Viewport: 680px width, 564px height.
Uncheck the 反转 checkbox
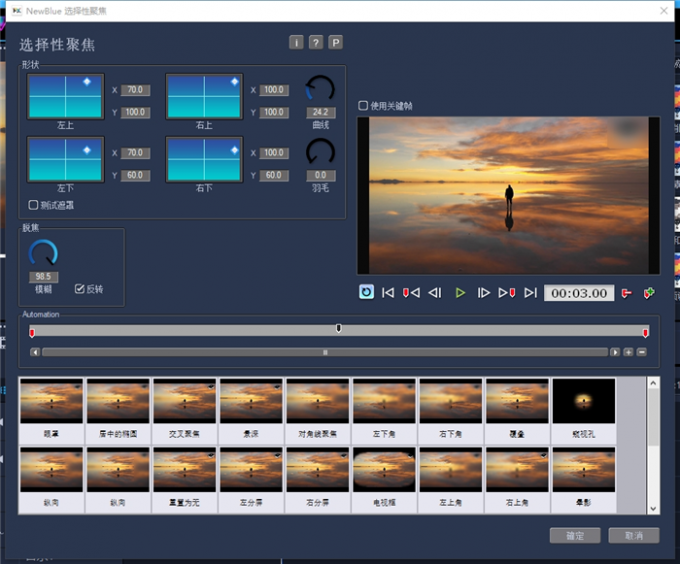click(x=79, y=289)
